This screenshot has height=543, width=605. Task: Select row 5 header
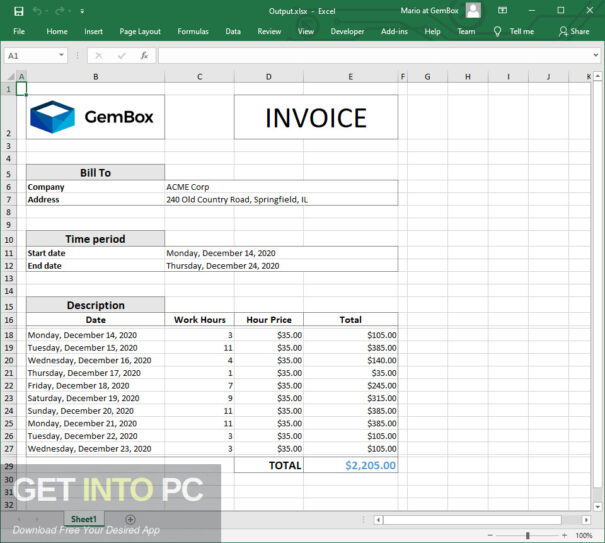click(x=8, y=174)
